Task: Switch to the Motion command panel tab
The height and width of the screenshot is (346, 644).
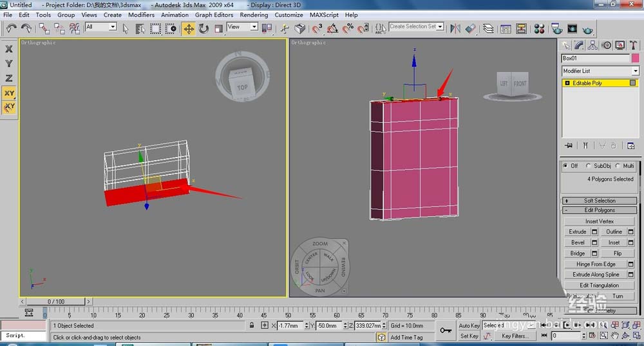Action: click(606, 45)
